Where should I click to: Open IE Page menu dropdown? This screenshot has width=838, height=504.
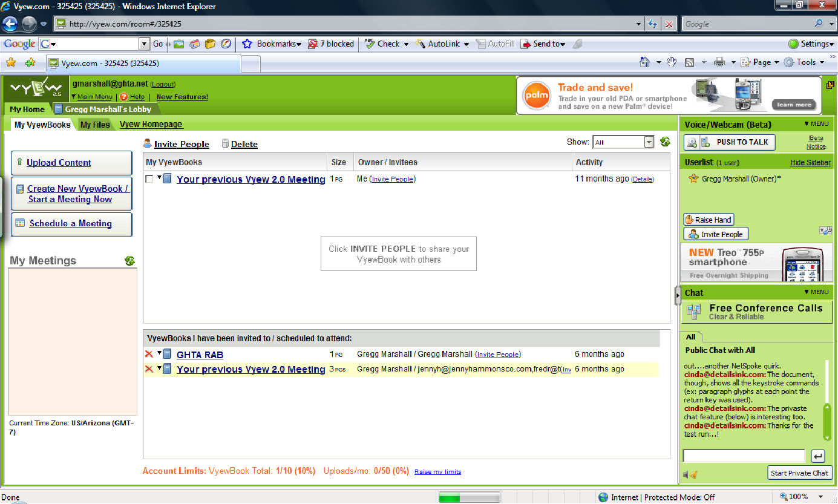tap(760, 62)
